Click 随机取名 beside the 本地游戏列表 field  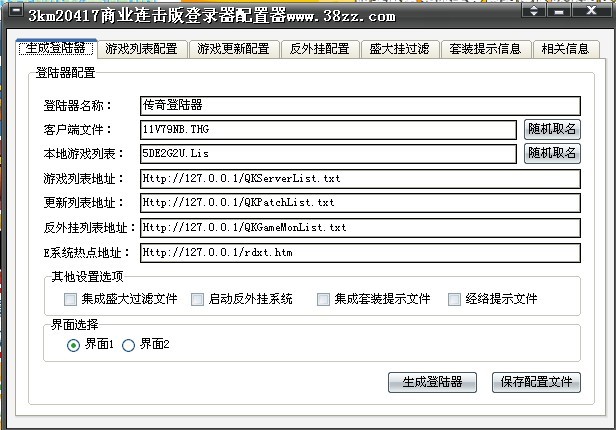[552, 153]
